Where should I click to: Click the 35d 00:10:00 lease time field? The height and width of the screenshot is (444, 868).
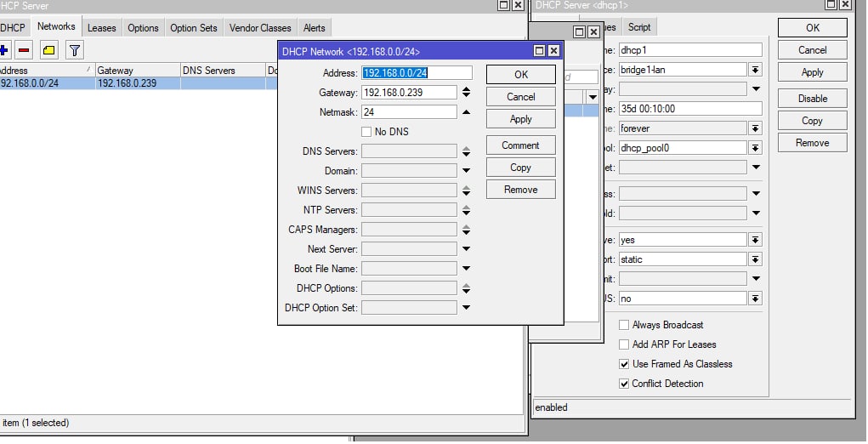(x=690, y=109)
